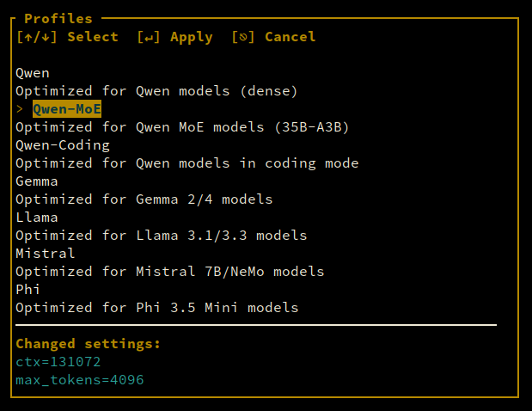Choose the Qwen-Coding profile
The height and width of the screenshot is (411, 532).
pos(63,145)
